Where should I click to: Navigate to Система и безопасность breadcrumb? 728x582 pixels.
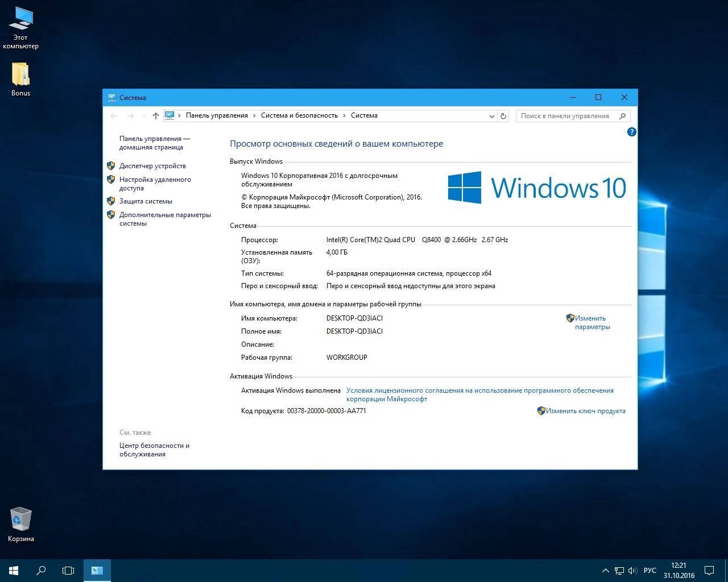coord(299,115)
